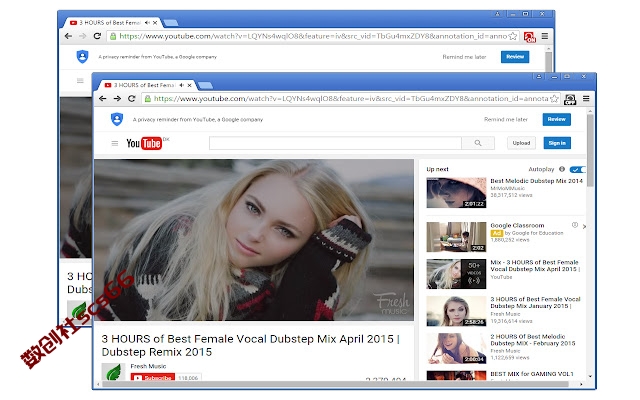640x400 pixels.
Task: Click the horizontal scrollbar in front window
Action: [335, 384]
